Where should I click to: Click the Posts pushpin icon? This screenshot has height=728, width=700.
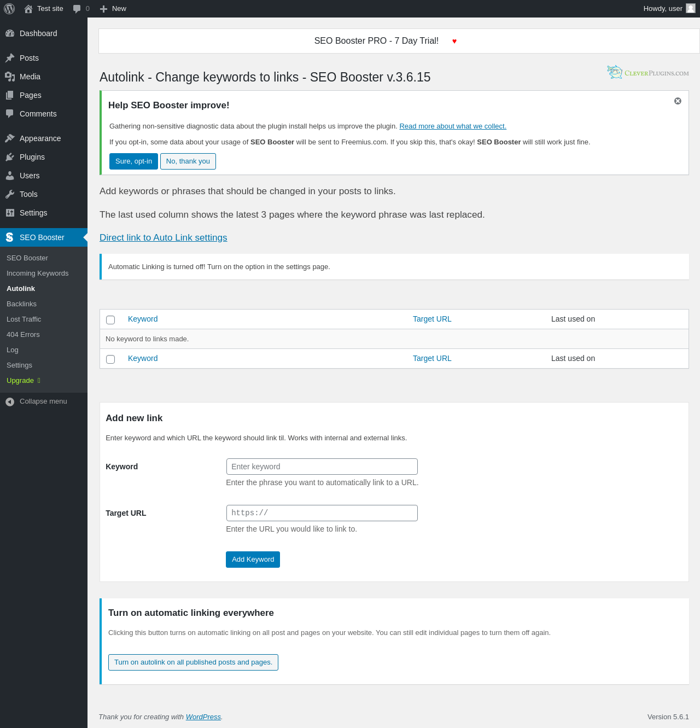(x=10, y=58)
